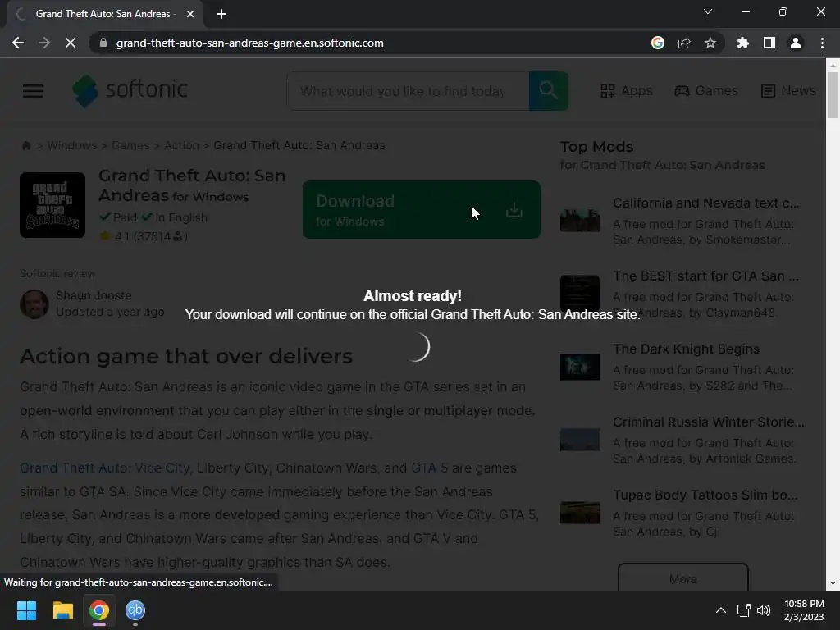Screen dimensions: 840x630
Task: Open Tupac Body Tattoos Slim mod
Action: tap(705, 495)
